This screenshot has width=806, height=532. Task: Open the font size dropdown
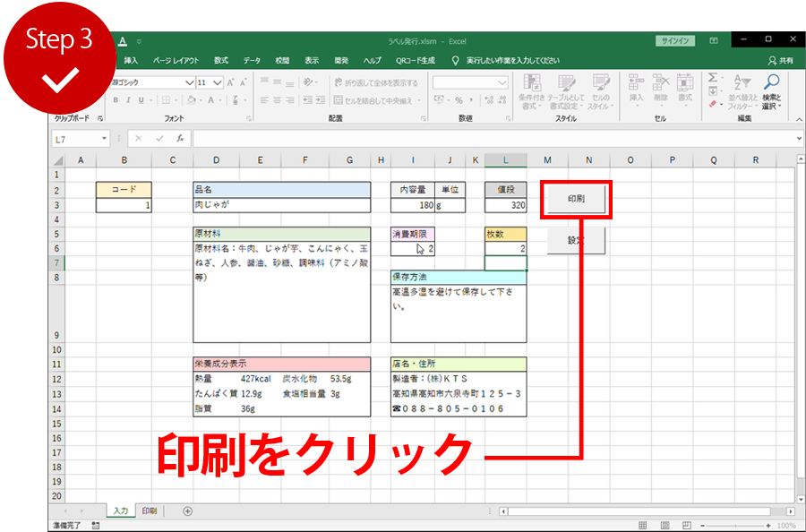tap(218, 82)
